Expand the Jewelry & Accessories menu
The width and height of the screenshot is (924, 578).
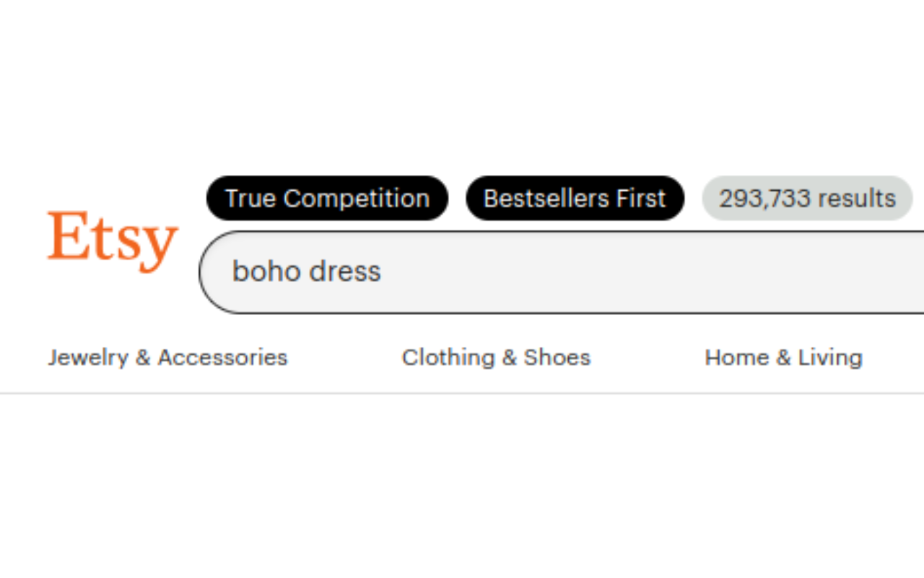tap(167, 358)
